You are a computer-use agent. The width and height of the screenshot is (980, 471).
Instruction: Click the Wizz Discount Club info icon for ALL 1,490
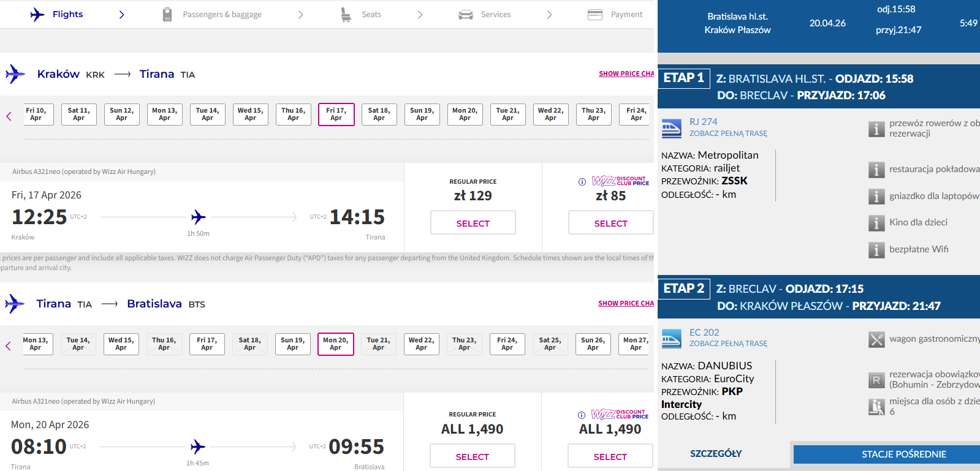582,415
